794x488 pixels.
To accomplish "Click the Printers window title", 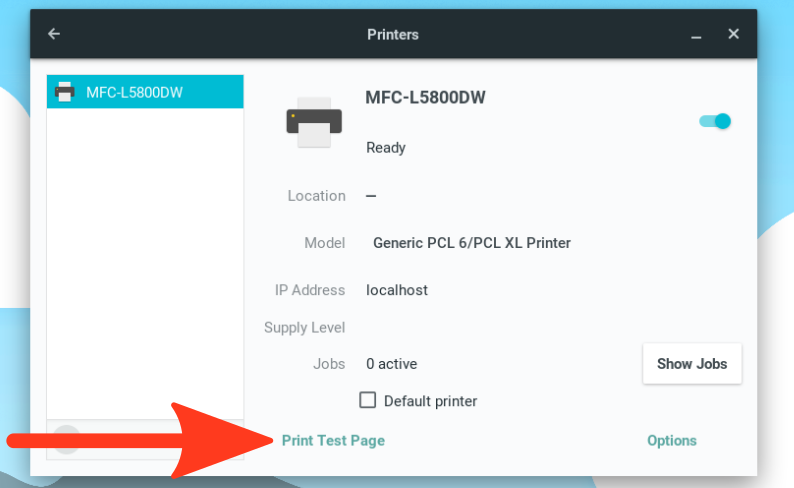I will pyautogui.click(x=393, y=34).
